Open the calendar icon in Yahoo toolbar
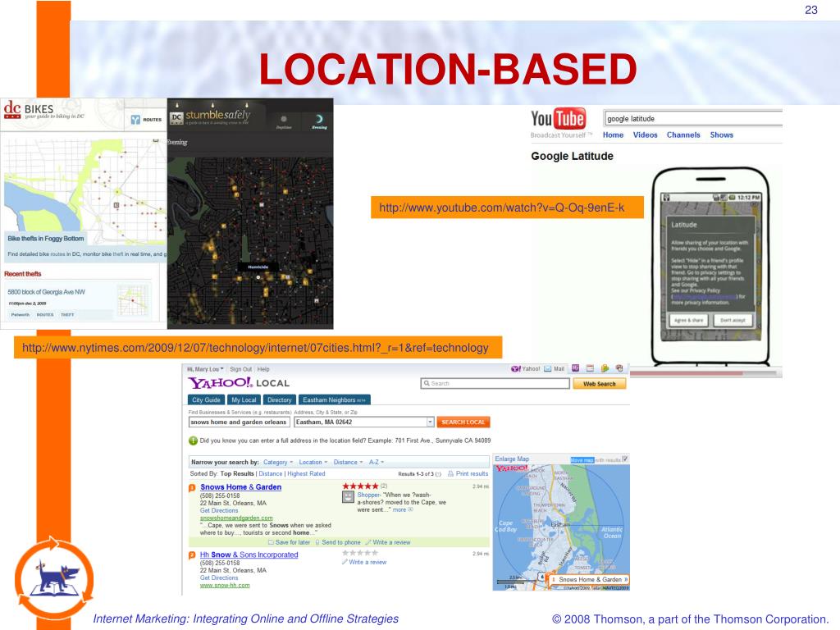 coord(590,368)
